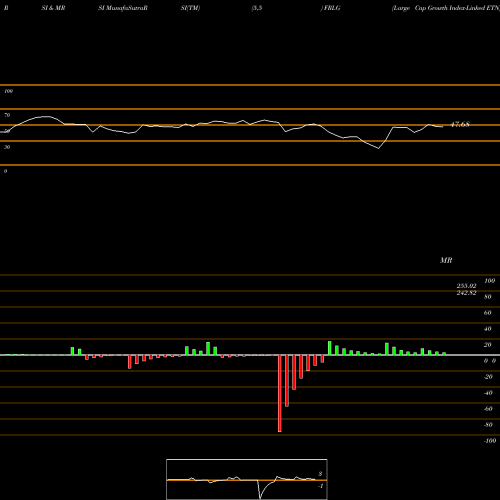Image resolution: width=500 pixels, height=500 pixels.
Task: Click the 'SI & MR' header label
Action: tap(53, 8)
